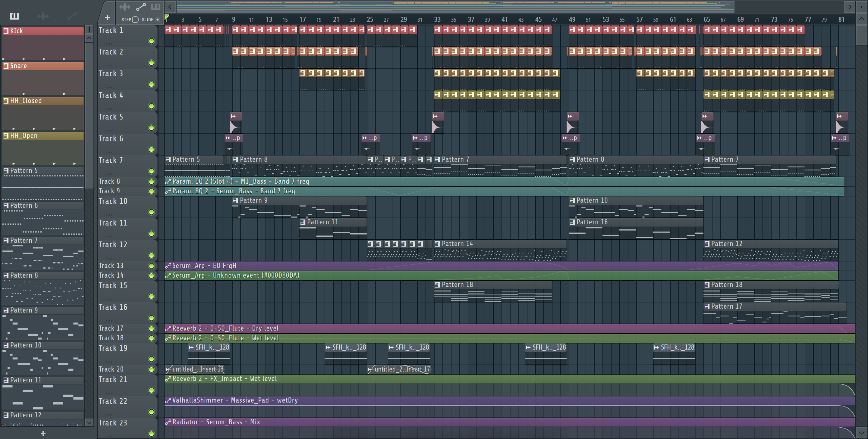Show audio clips in the picker panel
868x439 pixels.
coord(43,16)
